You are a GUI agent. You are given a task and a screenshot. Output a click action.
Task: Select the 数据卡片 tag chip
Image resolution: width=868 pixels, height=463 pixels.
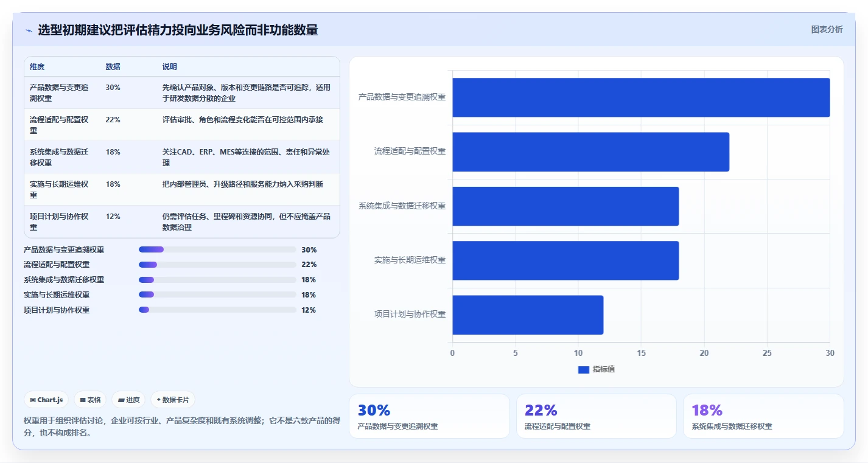tap(173, 400)
